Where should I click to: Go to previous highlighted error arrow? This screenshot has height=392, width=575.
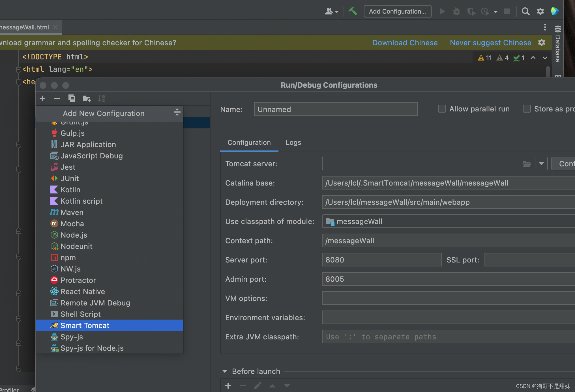pyautogui.click(x=533, y=58)
